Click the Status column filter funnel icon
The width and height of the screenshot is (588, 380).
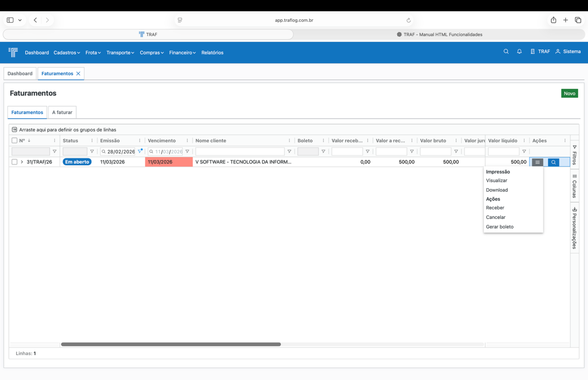(x=92, y=151)
